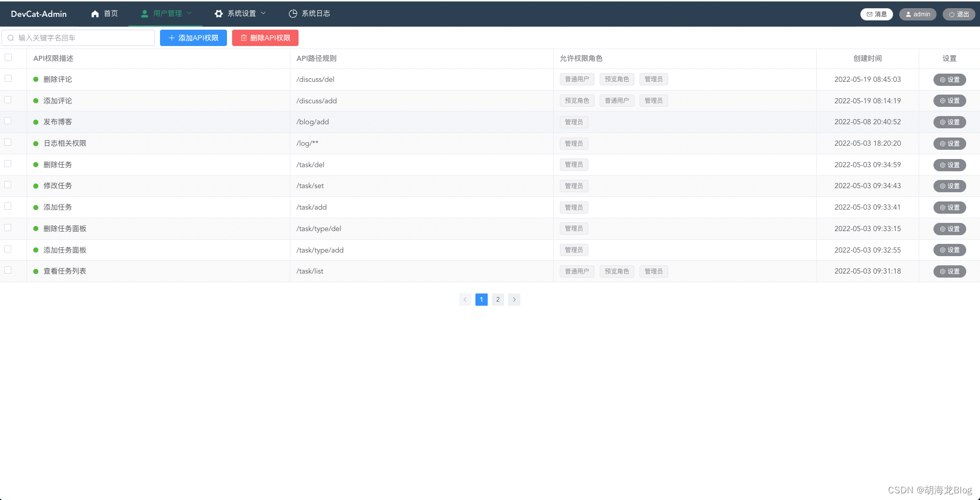Open 消息 messages button
The image size is (980, 500).
[x=877, y=14]
